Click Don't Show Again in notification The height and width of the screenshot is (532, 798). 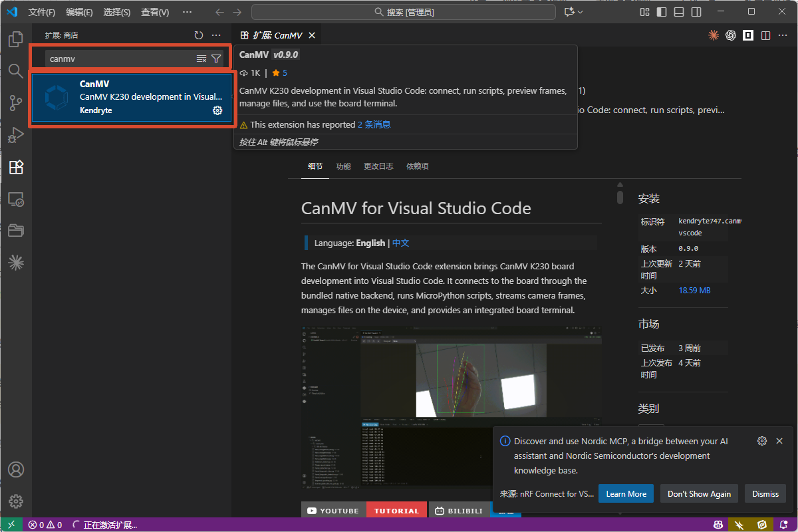coord(699,493)
